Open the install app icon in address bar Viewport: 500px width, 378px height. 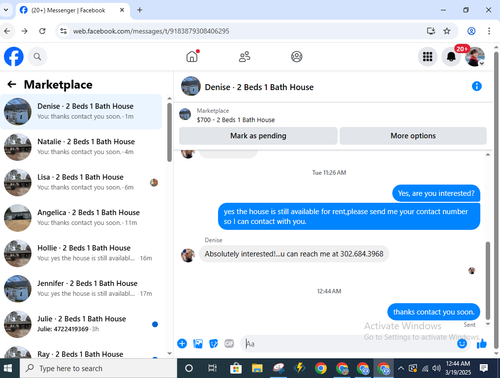coord(431,31)
